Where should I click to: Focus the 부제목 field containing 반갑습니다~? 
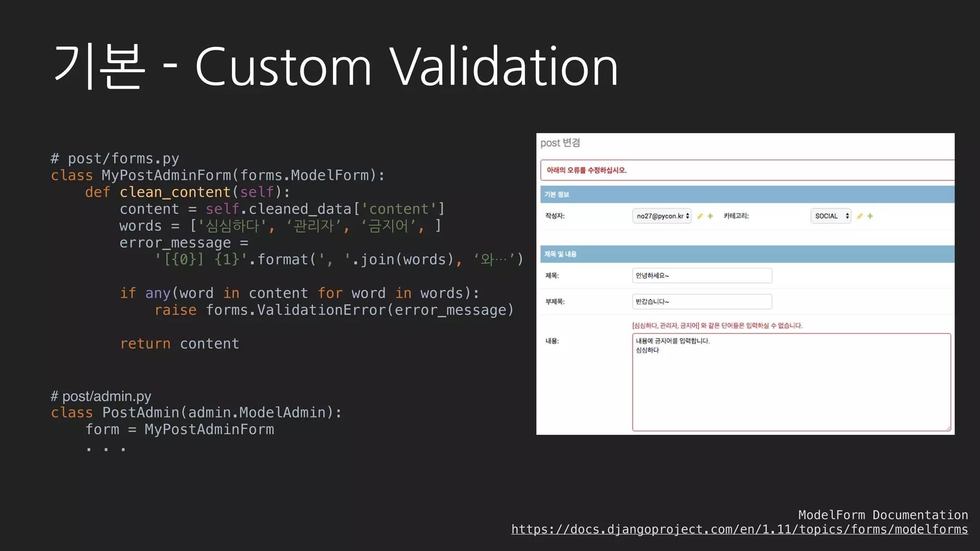tap(702, 302)
